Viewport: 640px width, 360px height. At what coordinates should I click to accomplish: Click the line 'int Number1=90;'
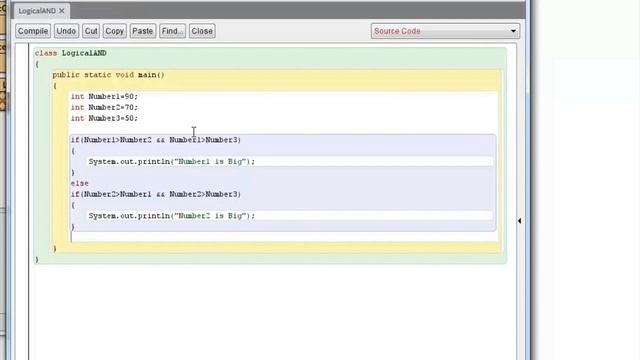pos(104,97)
